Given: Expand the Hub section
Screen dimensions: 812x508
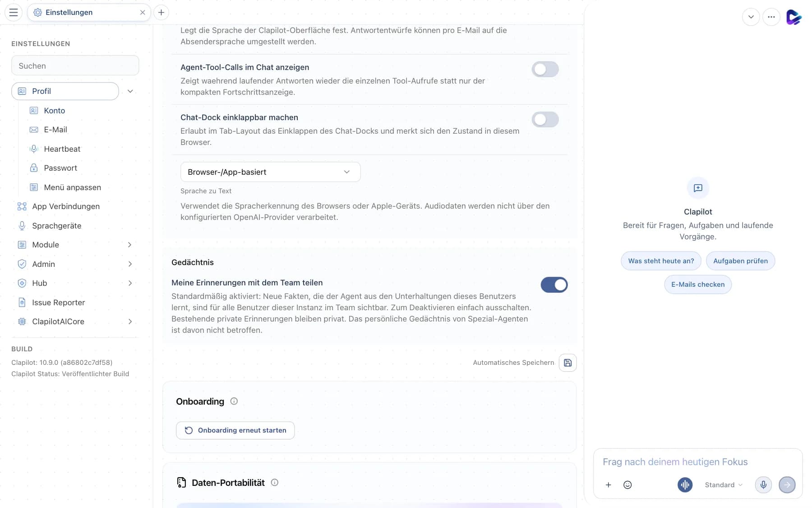Looking at the screenshot, I should pos(130,283).
